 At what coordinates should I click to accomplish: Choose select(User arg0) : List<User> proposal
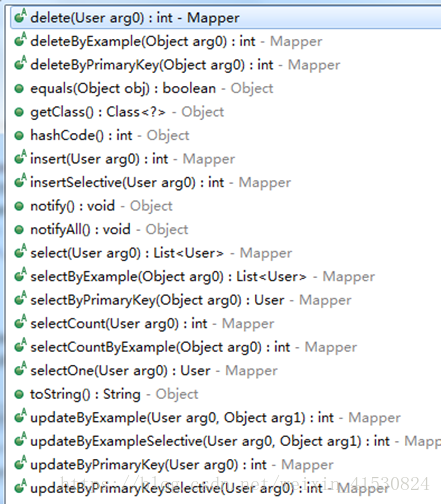(153, 253)
